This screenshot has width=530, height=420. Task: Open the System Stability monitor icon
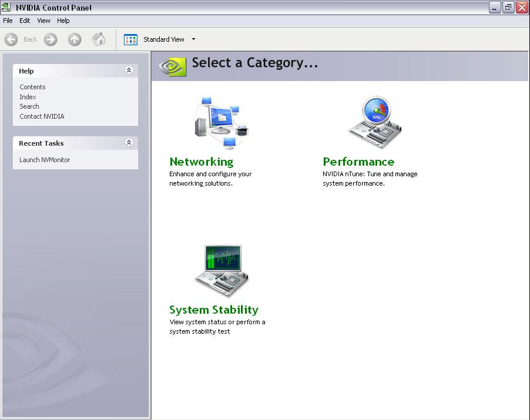222,271
